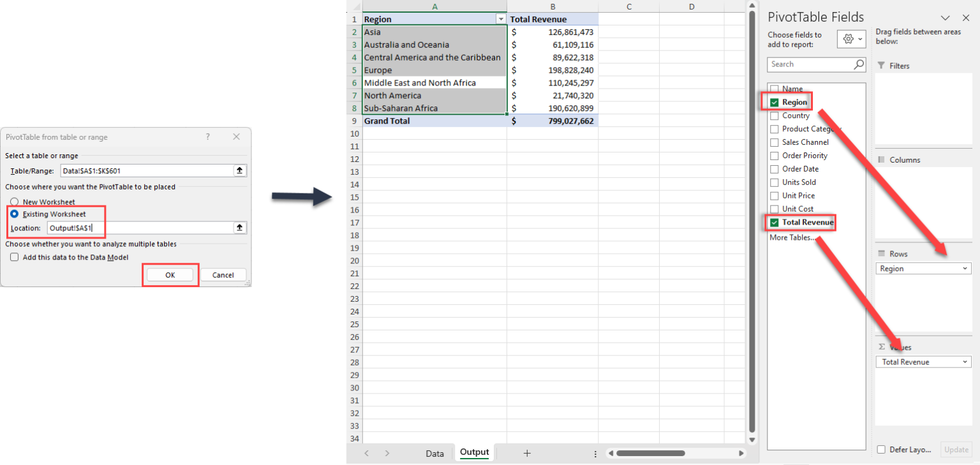Image resolution: width=980 pixels, height=465 pixels.
Task: Click OK in the PivotTable dialog
Action: click(x=170, y=274)
